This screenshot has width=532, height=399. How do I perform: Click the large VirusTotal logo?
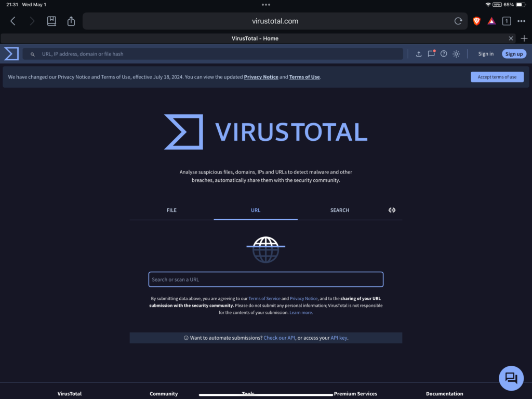265,131
